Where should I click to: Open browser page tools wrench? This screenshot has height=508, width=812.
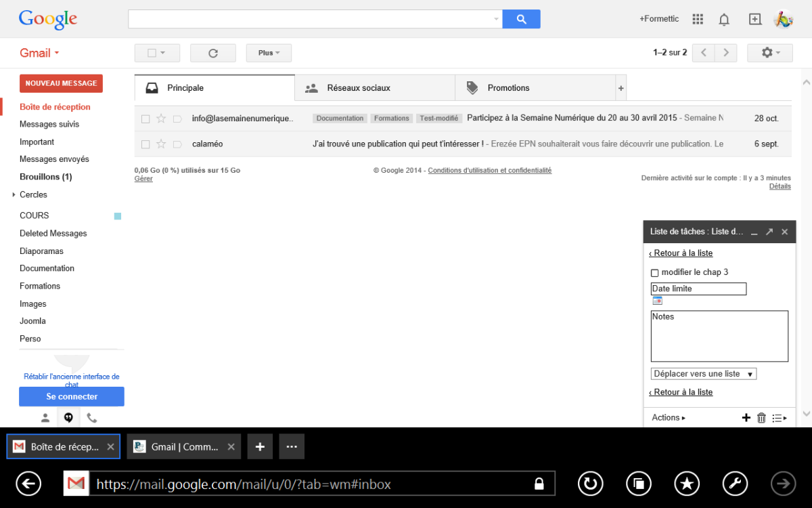coord(736,484)
